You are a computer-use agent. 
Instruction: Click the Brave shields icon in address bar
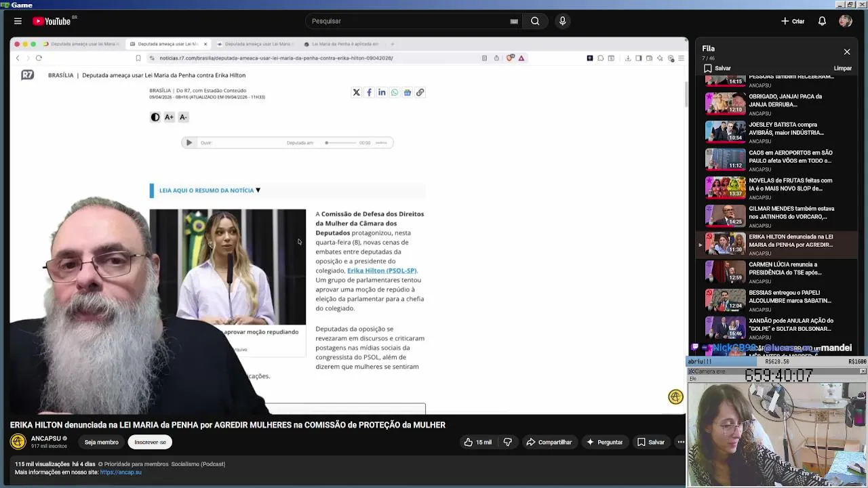pyautogui.click(x=510, y=58)
